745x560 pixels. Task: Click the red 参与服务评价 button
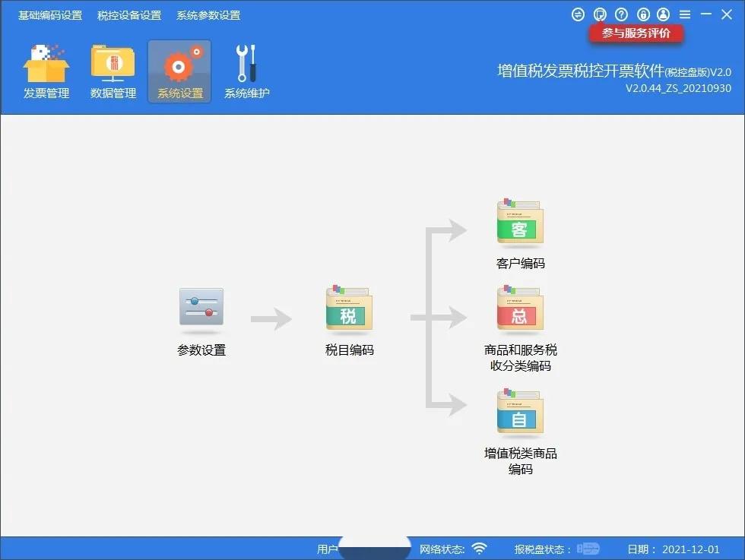click(x=637, y=33)
